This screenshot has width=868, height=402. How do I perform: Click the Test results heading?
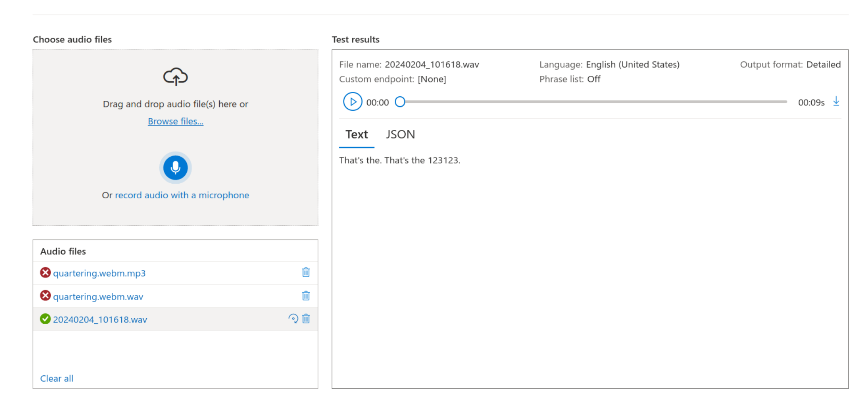[x=356, y=40]
